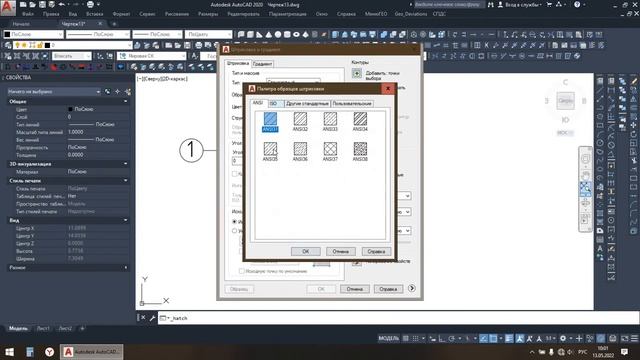Image resolution: width=640 pixels, height=360 pixels.
Task: Toggle polar tracking in status bar
Action: pos(451,338)
